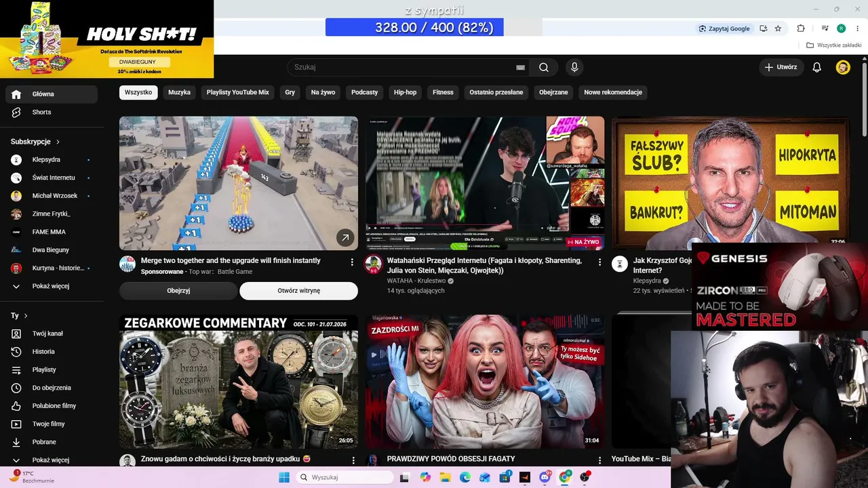Bookmark this page with the star

[x=778, y=28]
